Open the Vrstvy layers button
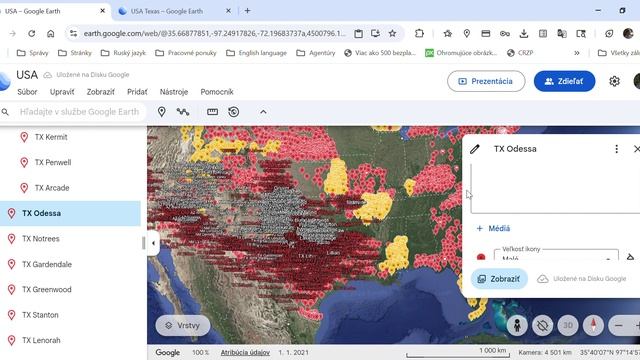640x360 pixels. click(x=183, y=325)
